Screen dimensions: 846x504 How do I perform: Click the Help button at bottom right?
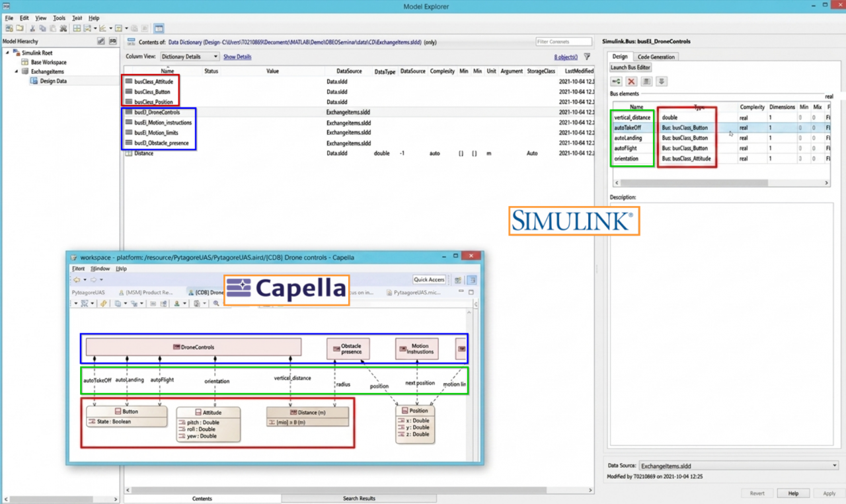793,493
